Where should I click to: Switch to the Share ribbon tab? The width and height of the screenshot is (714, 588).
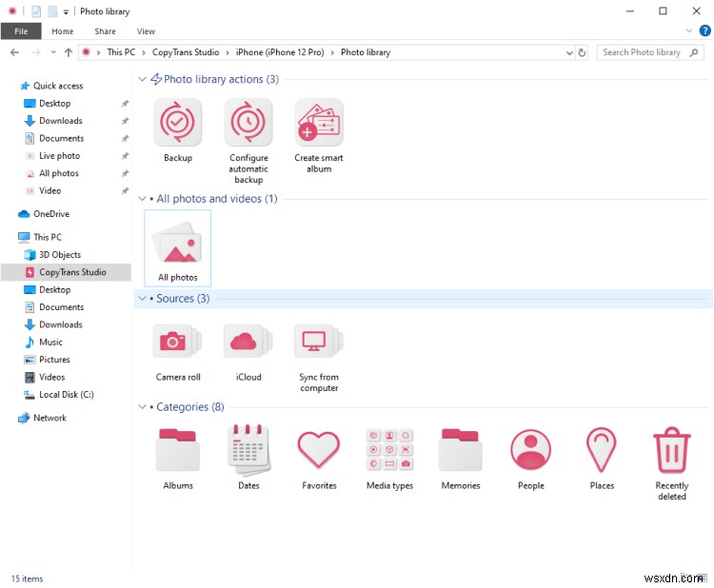coord(105,31)
